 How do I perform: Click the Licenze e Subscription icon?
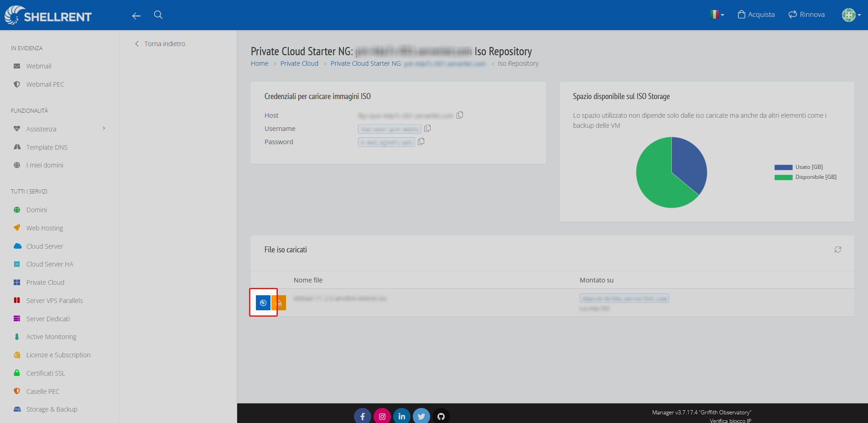pyautogui.click(x=17, y=355)
